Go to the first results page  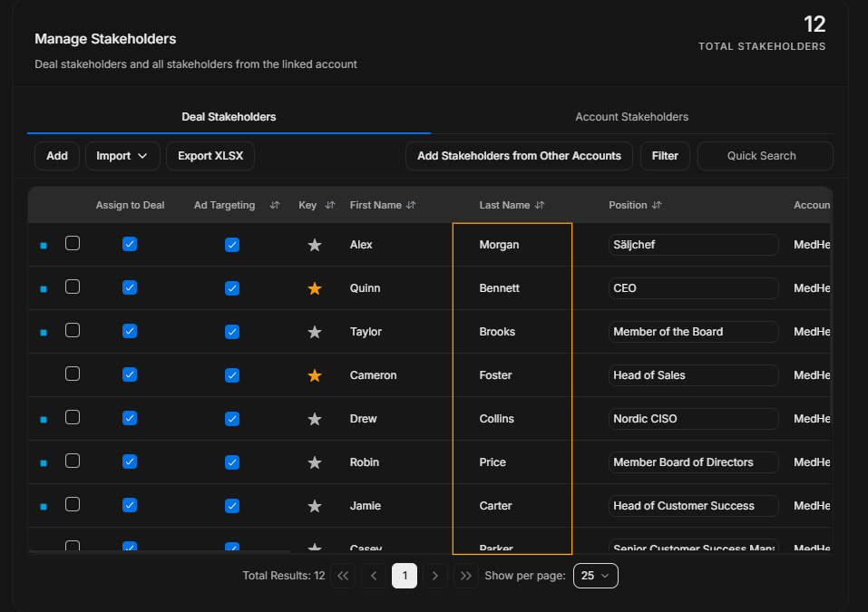[343, 576]
